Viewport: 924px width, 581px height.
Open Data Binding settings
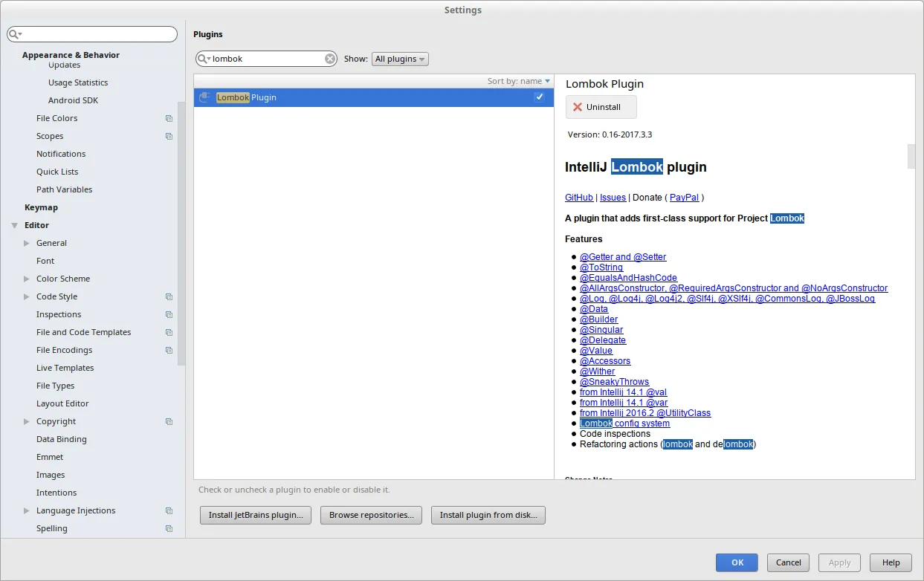coord(62,439)
